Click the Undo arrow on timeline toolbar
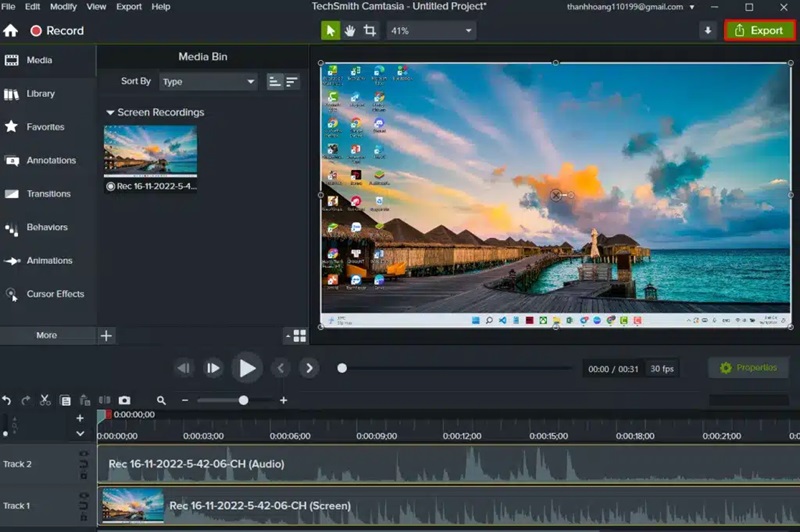 [x=7, y=400]
